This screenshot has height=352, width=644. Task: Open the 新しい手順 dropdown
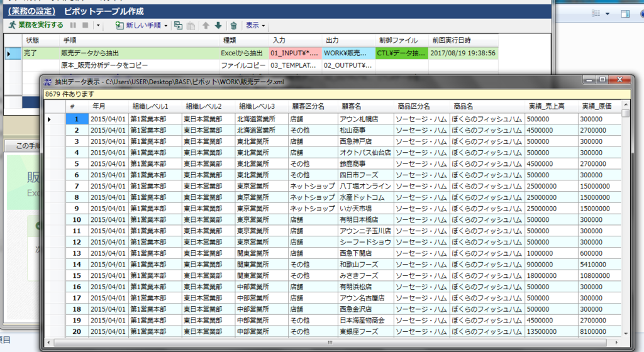point(166,25)
